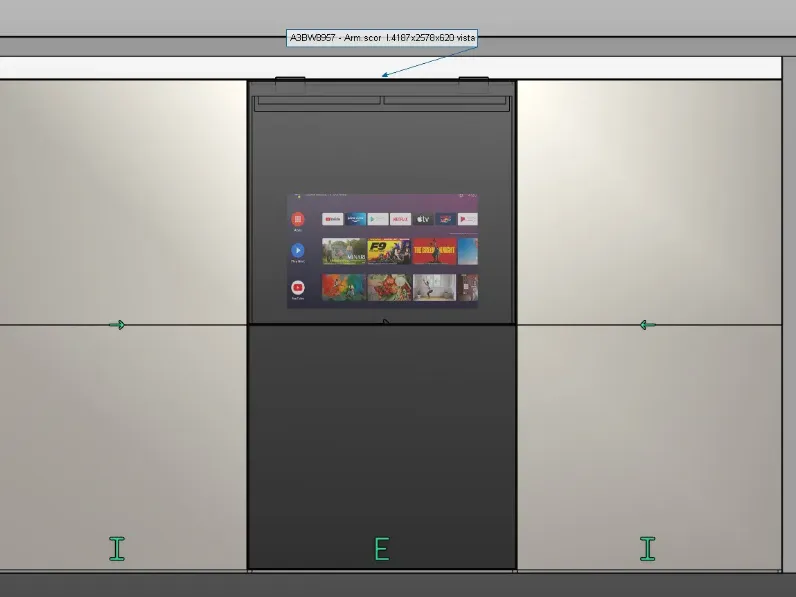Select the green I marker on the right door
Image resolution: width=796 pixels, height=597 pixels.
pyautogui.click(x=648, y=549)
